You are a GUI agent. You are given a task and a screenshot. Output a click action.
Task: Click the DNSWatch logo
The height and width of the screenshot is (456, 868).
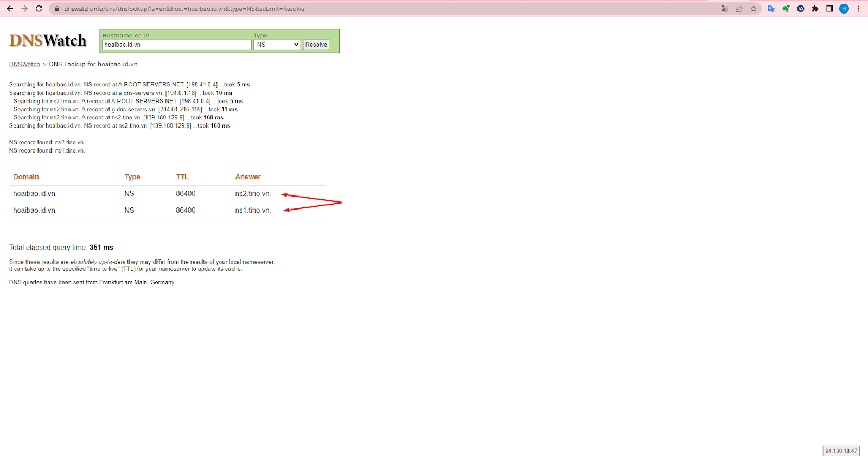click(48, 41)
